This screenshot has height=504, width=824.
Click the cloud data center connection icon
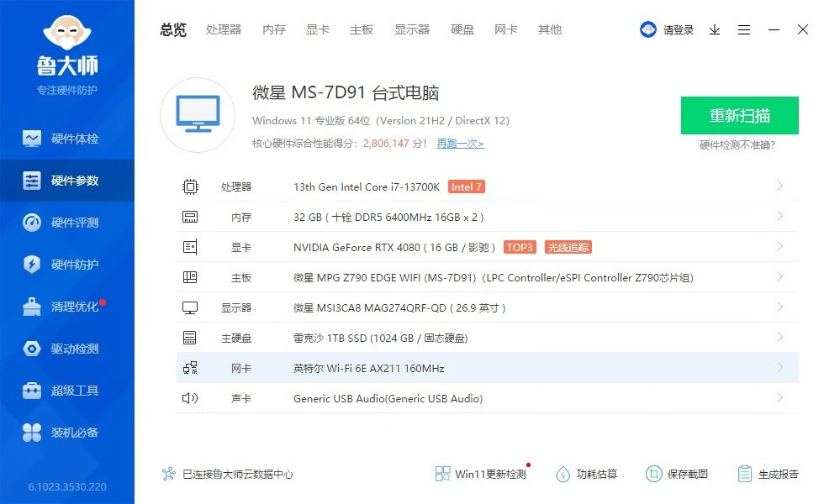169,474
